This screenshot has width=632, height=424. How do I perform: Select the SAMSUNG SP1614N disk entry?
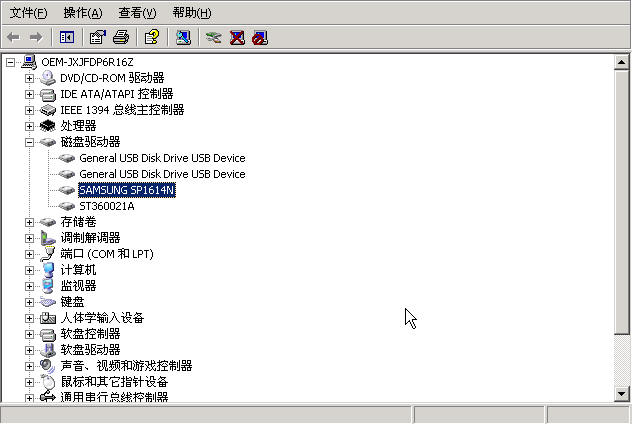click(127, 190)
